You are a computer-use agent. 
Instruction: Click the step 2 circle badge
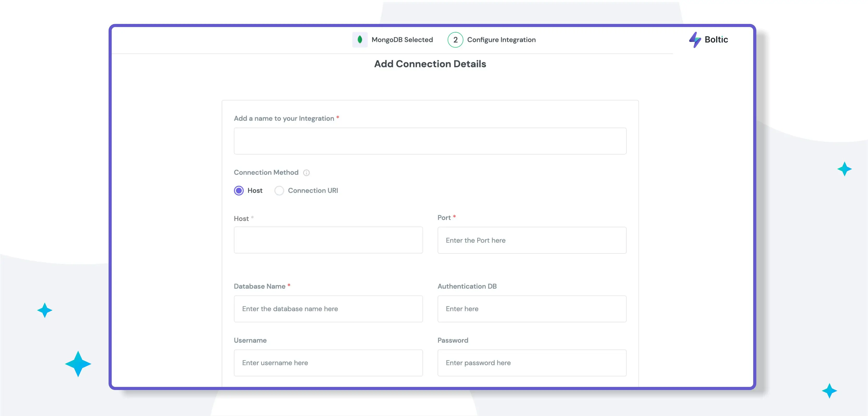(455, 39)
